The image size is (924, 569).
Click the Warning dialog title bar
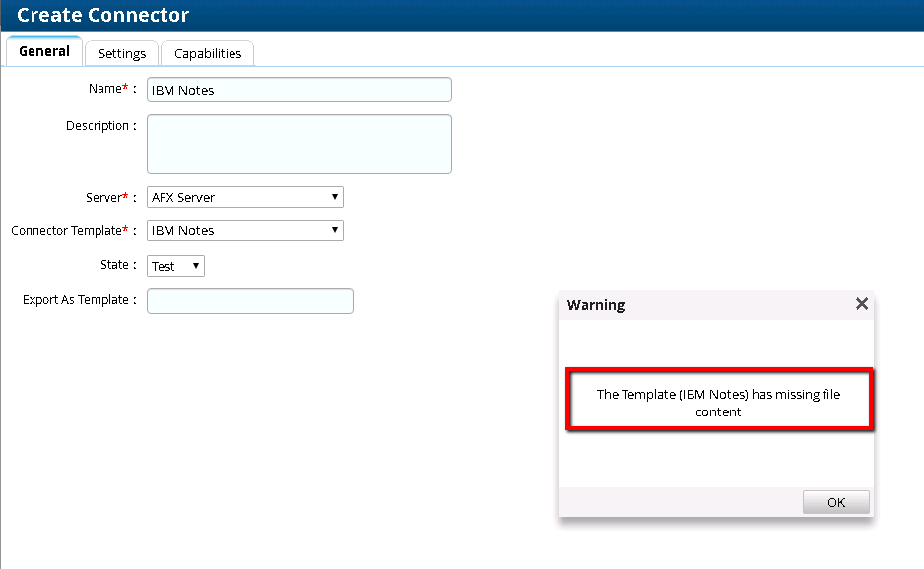coord(690,305)
